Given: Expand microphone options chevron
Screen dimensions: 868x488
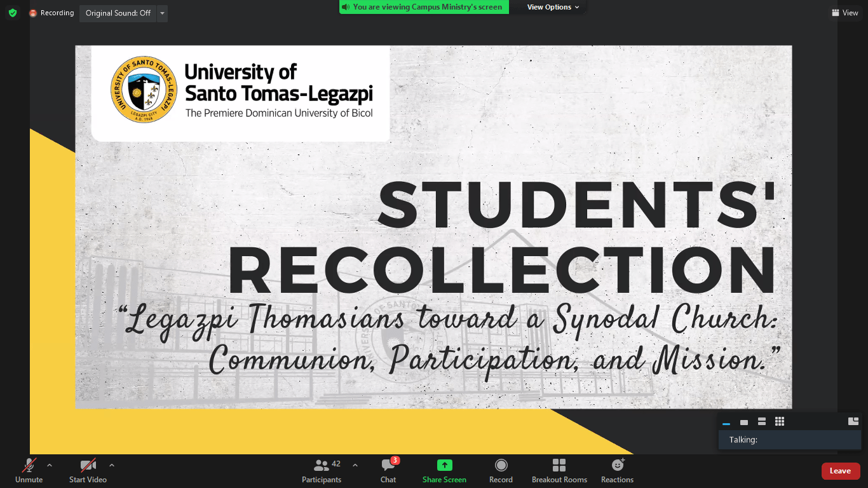Looking at the screenshot, I should (x=48, y=464).
